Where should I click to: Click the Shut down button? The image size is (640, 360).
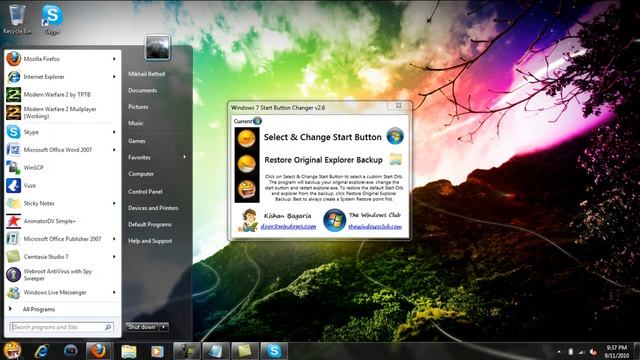142,327
